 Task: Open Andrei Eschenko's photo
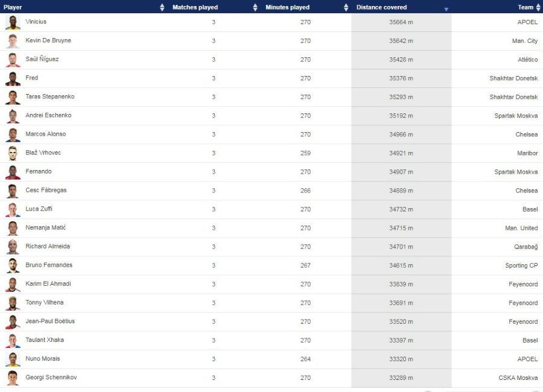(13, 116)
